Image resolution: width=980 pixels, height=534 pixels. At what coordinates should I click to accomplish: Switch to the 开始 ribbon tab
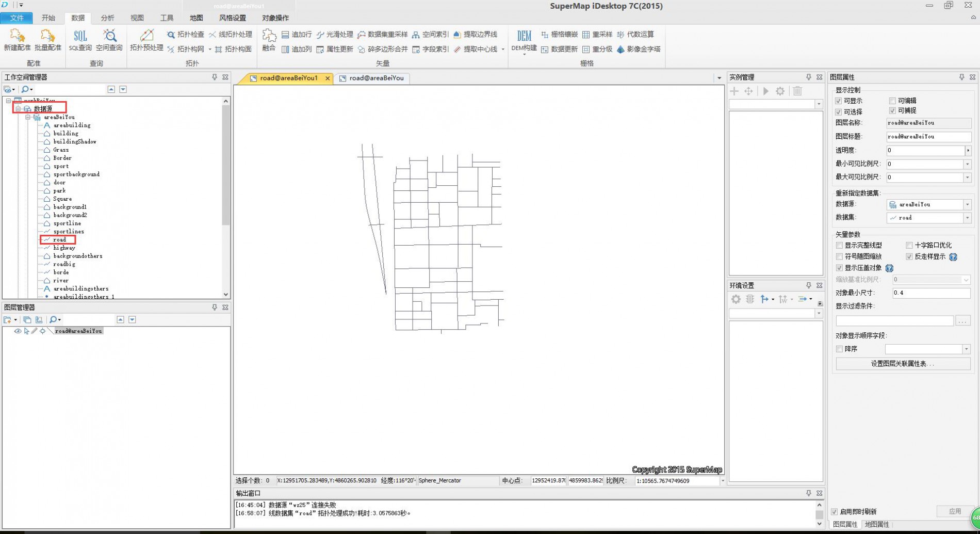click(x=48, y=18)
